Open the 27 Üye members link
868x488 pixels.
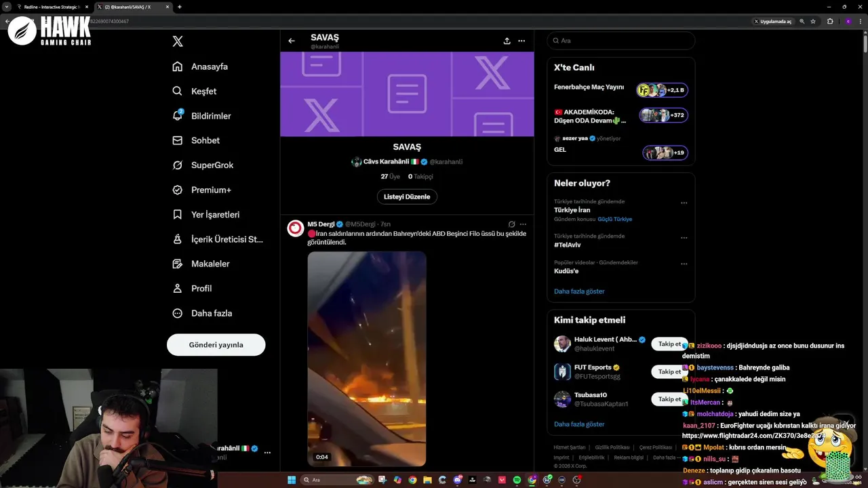(390, 176)
